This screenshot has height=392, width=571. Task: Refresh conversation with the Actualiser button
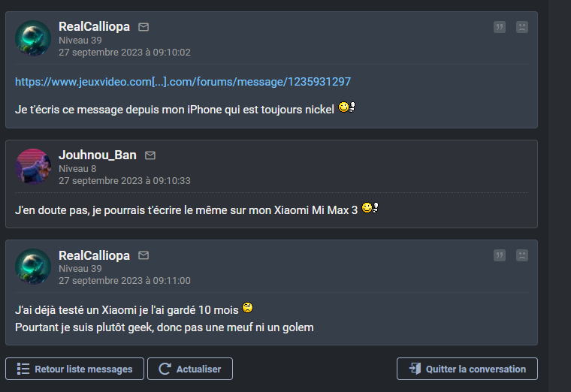[x=190, y=369]
